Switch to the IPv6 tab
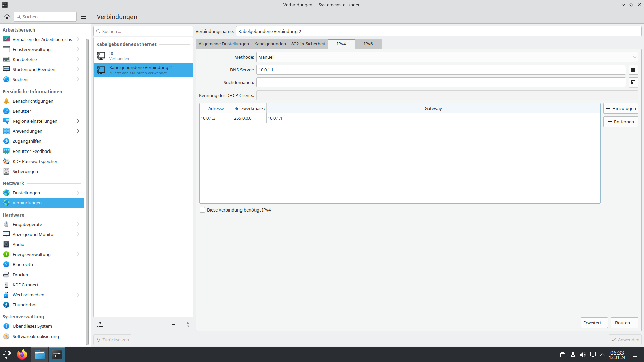 [368, 44]
